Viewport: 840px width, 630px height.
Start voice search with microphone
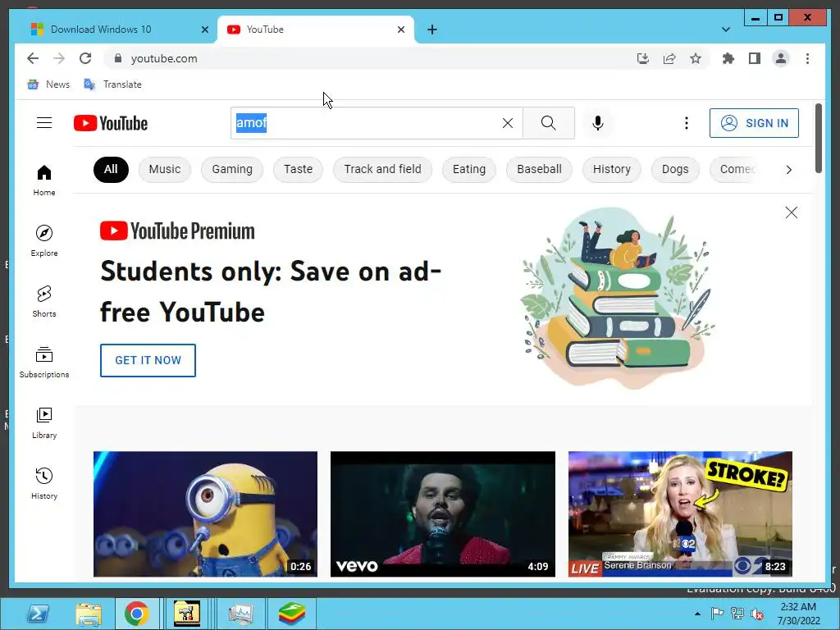[x=598, y=123]
